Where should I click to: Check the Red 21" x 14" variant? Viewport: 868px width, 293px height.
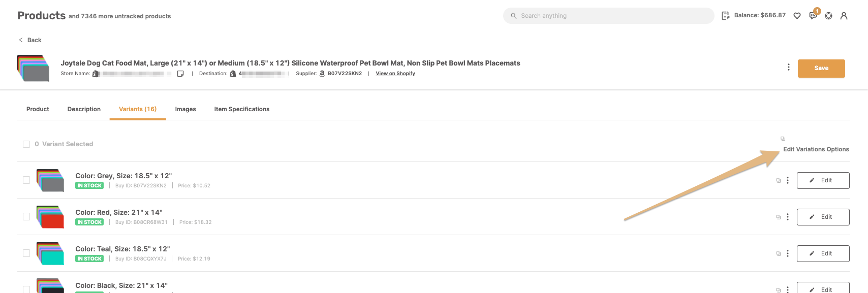[26, 217]
